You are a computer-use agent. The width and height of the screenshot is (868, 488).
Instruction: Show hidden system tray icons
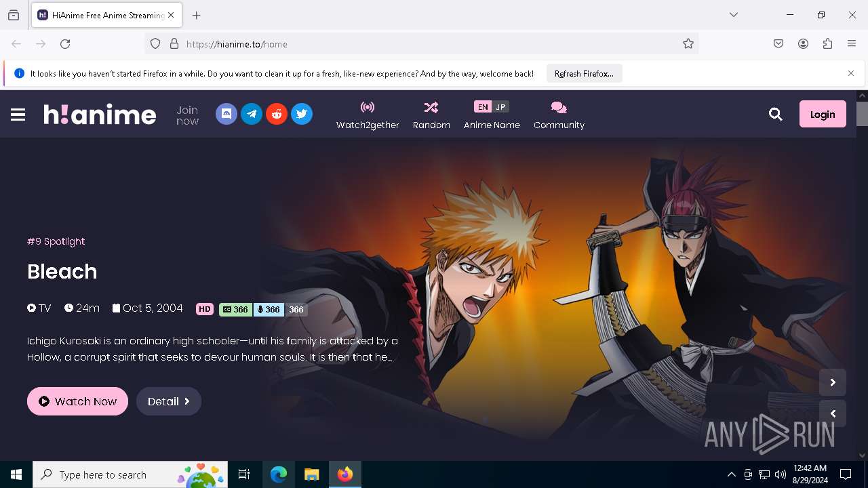click(731, 474)
